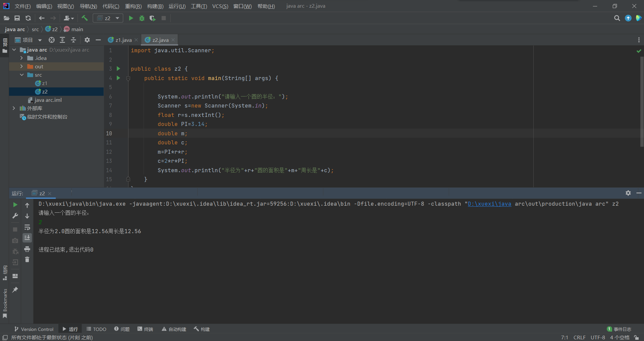Open the 终端 tool window tab
Viewport: 644px width, 341px height.
(145, 329)
